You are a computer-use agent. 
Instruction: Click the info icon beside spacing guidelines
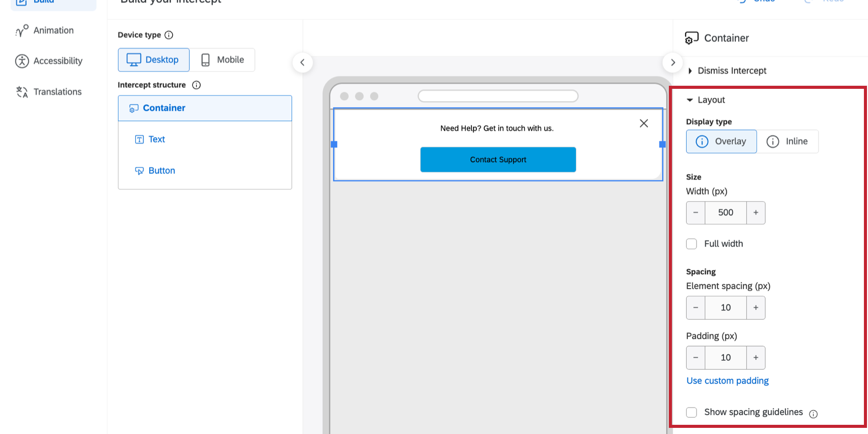point(813,414)
